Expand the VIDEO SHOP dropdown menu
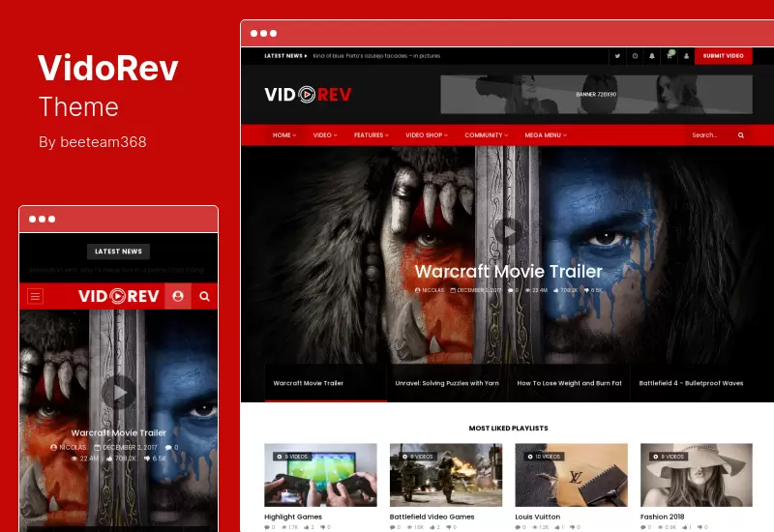Image resolution: width=774 pixels, height=532 pixels. pos(427,135)
